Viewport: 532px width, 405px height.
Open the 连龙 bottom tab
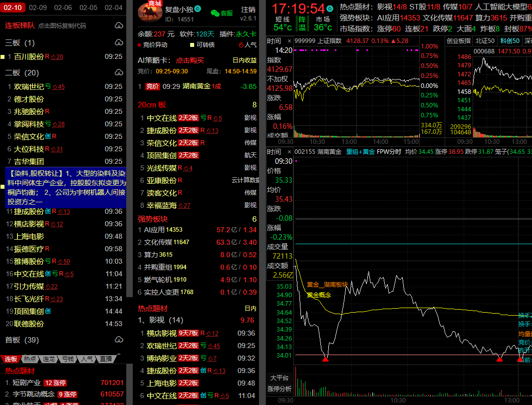click(x=48, y=359)
